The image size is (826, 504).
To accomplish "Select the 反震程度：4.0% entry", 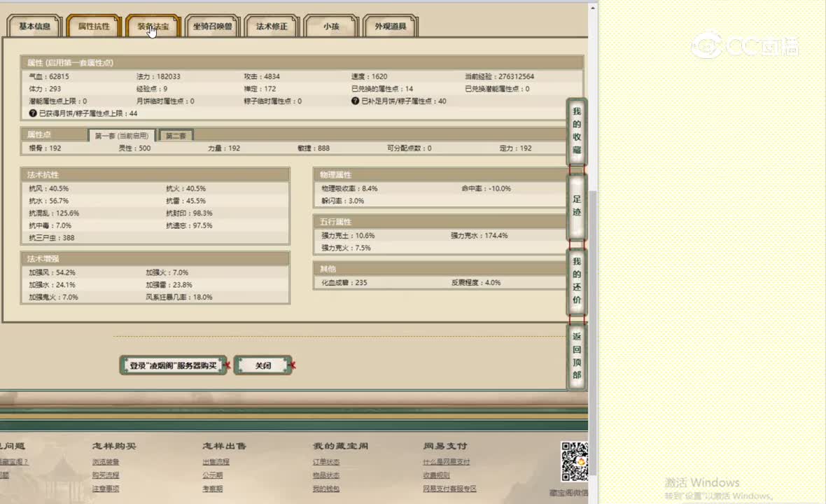I will (x=476, y=282).
